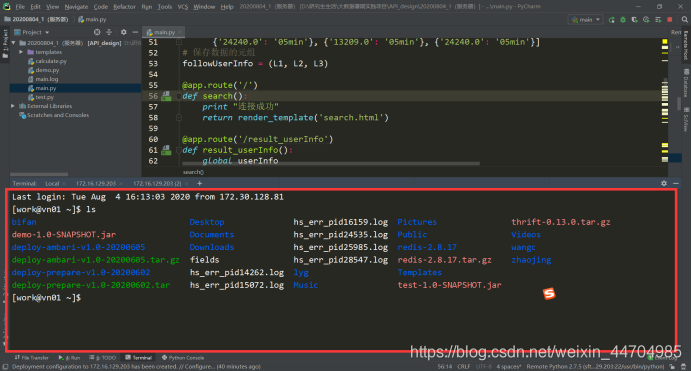Open Project panel settings gear

point(124,32)
